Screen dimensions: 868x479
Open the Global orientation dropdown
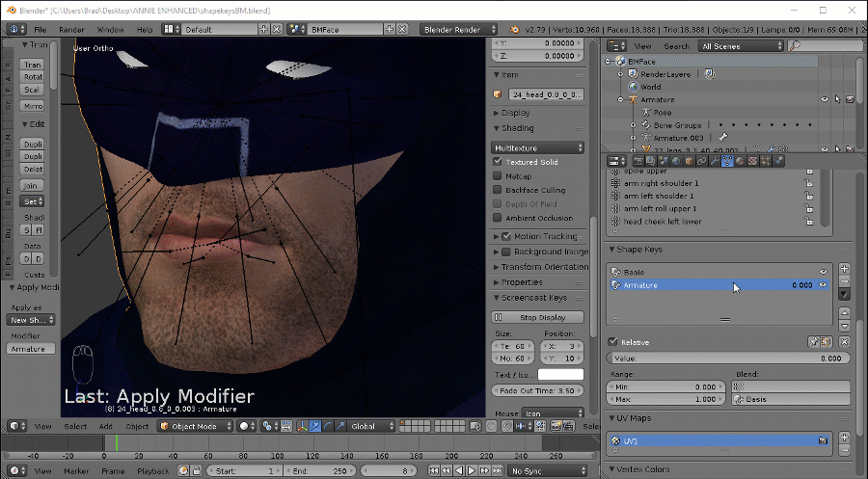click(372, 426)
